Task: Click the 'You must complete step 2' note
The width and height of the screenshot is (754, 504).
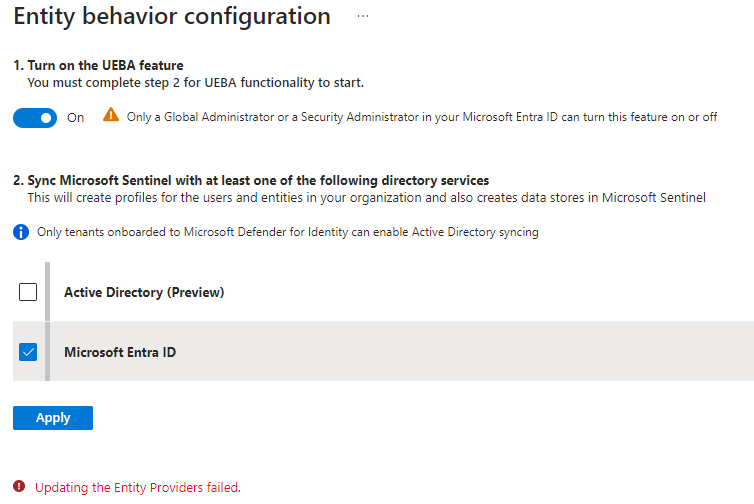Action: pos(196,83)
